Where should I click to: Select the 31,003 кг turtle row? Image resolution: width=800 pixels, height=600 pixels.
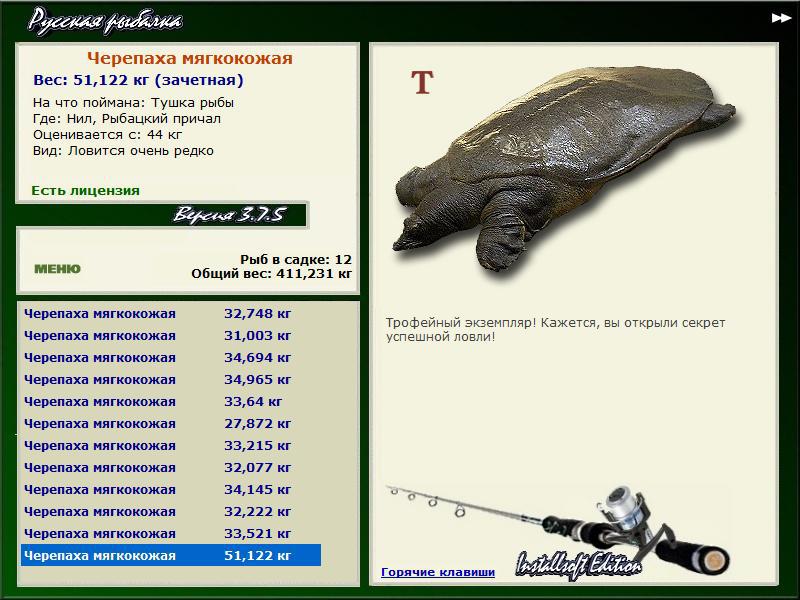tap(171, 336)
